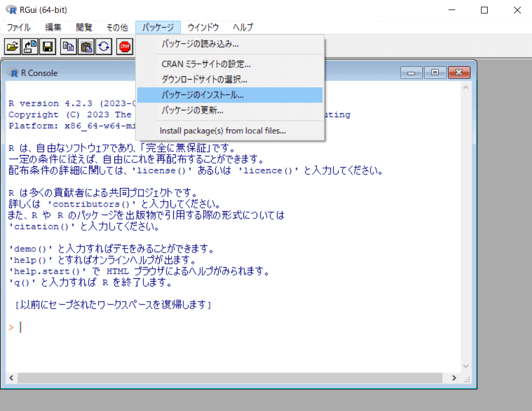Choose ダウンロードサイトの選択...
532x411 pixels.
point(230,80)
